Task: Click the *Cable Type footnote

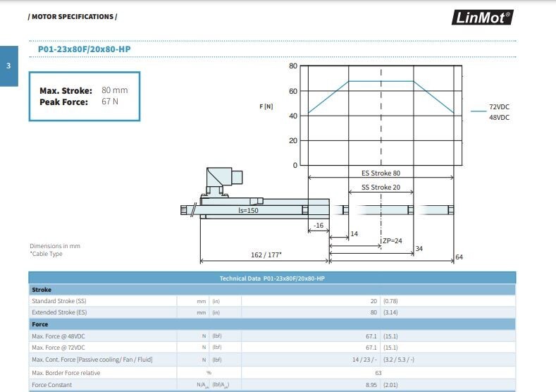Action: tap(46, 254)
